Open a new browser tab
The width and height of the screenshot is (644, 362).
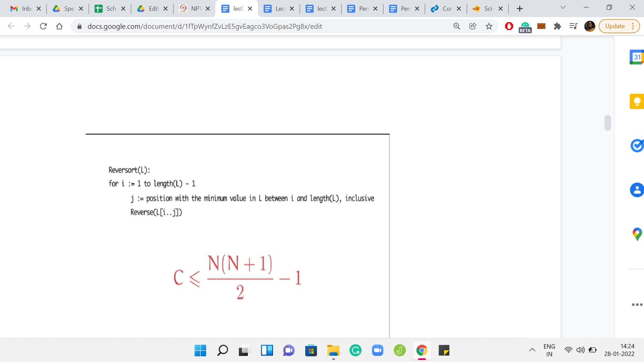tap(520, 9)
